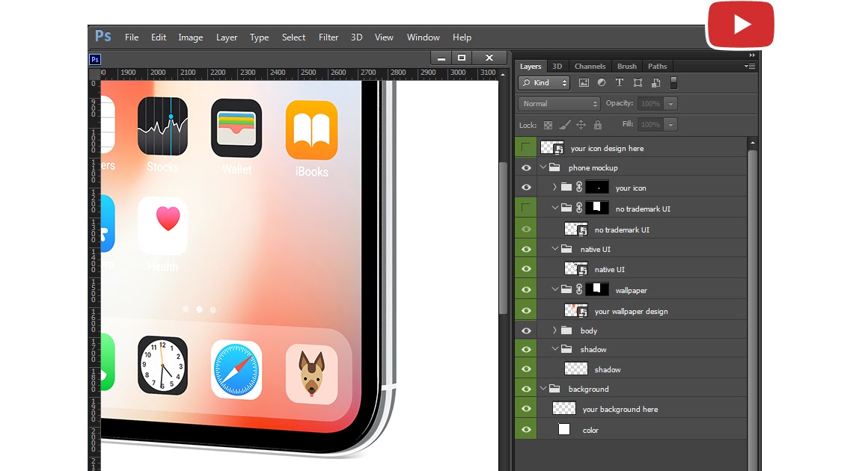Collapse the 'no trademark UI' group
The image size is (868, 471).
click(x=554, y=208)
